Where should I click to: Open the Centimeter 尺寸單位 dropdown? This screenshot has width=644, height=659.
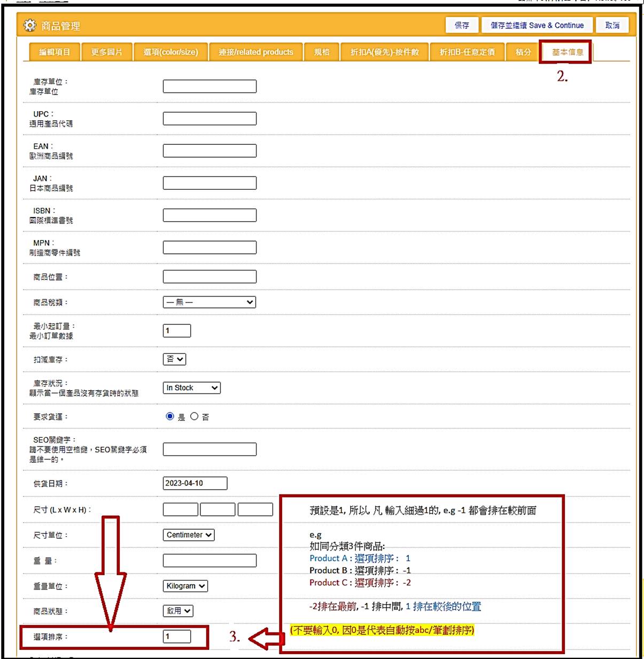[x=189, y=535]
